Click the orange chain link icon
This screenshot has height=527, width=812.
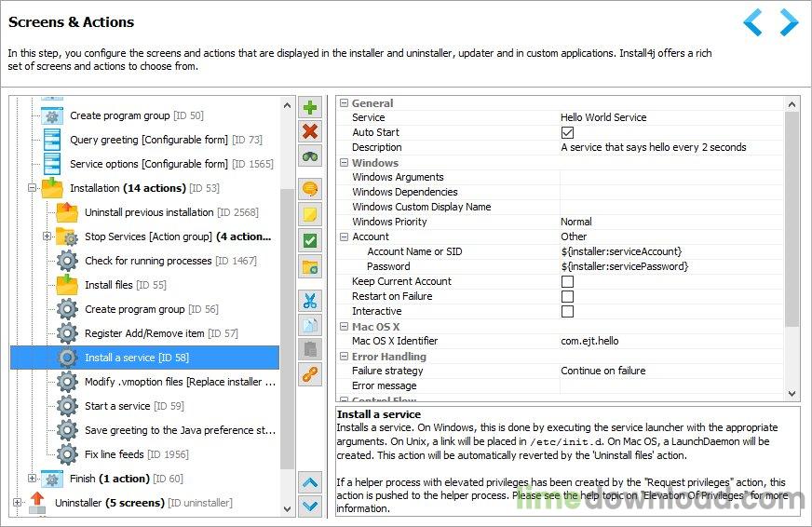coord(310,374)
